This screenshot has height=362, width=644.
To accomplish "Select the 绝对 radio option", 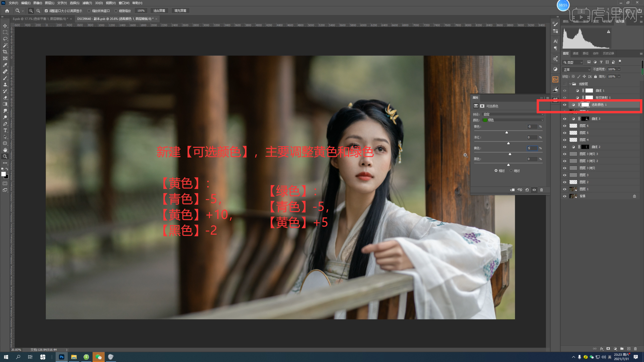I will (511, 171).
